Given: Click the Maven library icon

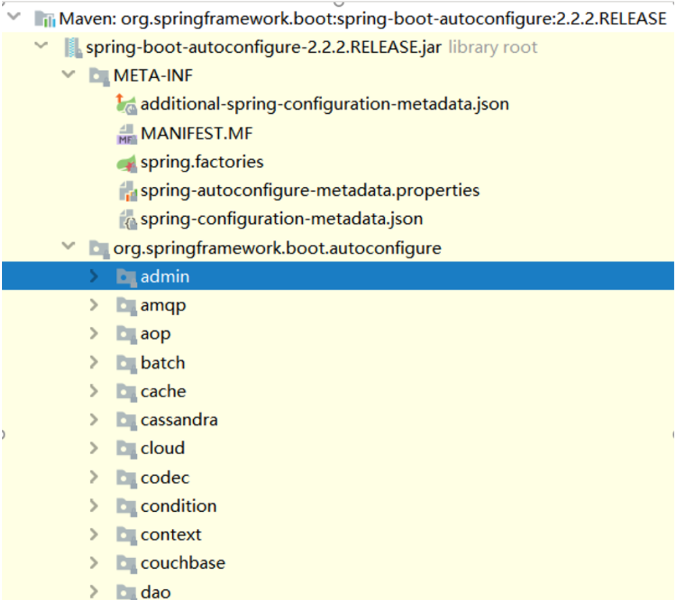Looking at the screenshot, I should [45, 19].
